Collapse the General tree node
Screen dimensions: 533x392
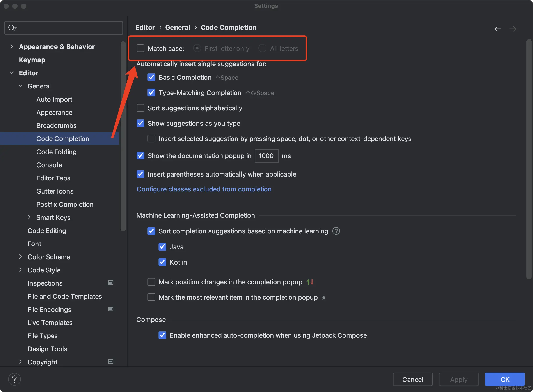(x=21, y=86)
